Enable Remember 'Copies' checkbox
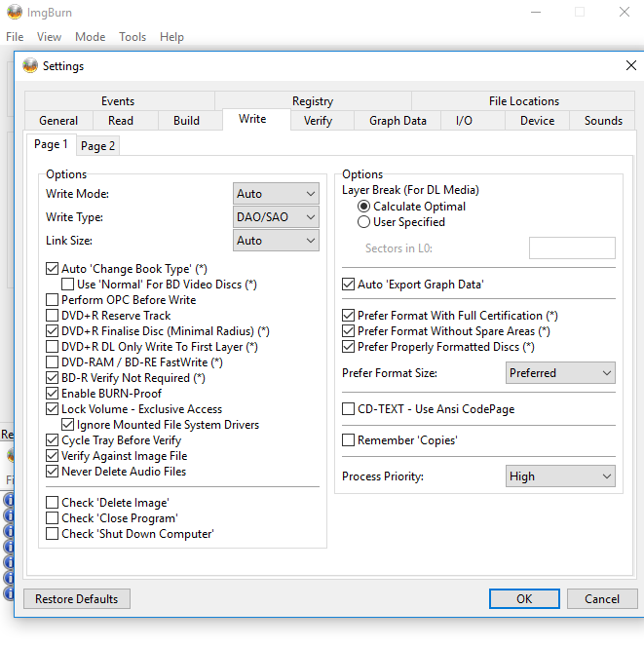Image resolution: width=644 pixels, height=647 pixels. pos(348,440)
